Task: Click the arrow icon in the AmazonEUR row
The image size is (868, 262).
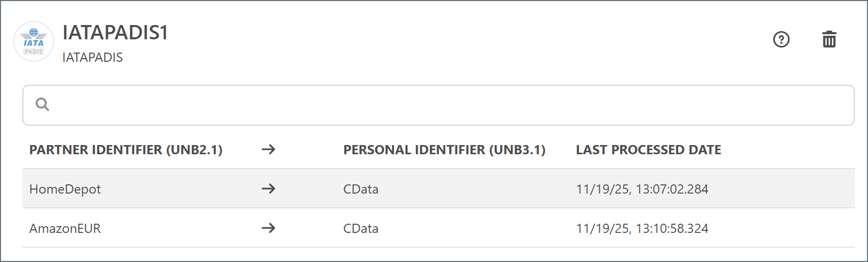Action: [x=268, y=228]
